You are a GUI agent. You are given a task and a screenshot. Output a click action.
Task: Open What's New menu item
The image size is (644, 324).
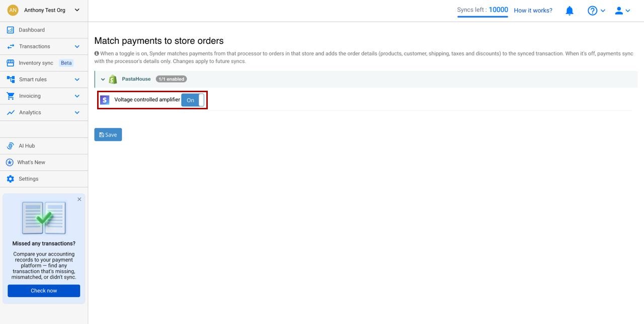point(44,162)
